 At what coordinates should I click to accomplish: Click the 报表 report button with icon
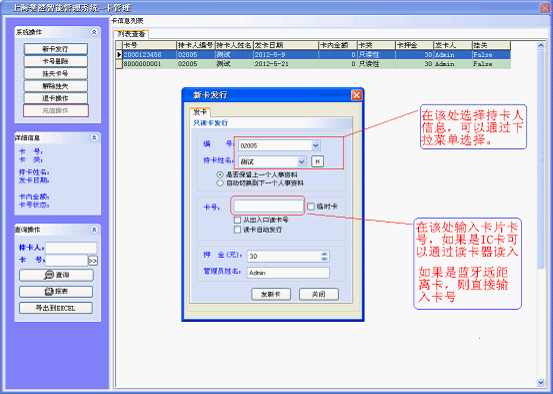56,292
